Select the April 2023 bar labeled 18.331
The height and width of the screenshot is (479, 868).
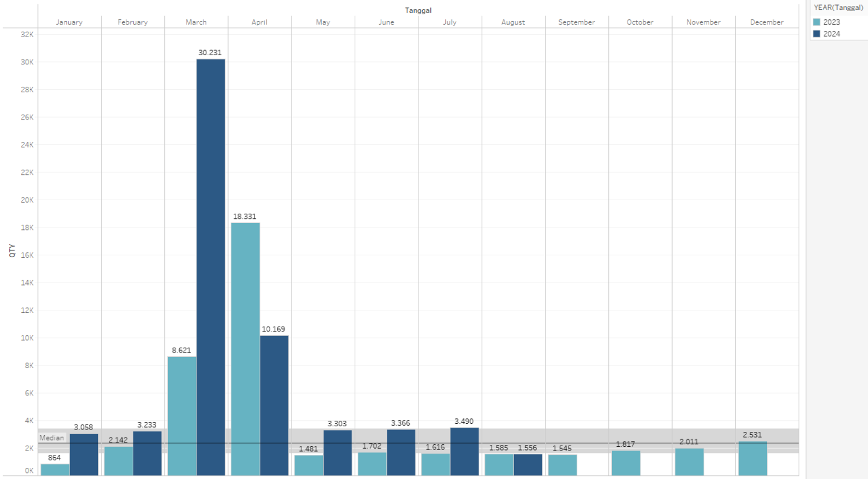pos(246,348)
